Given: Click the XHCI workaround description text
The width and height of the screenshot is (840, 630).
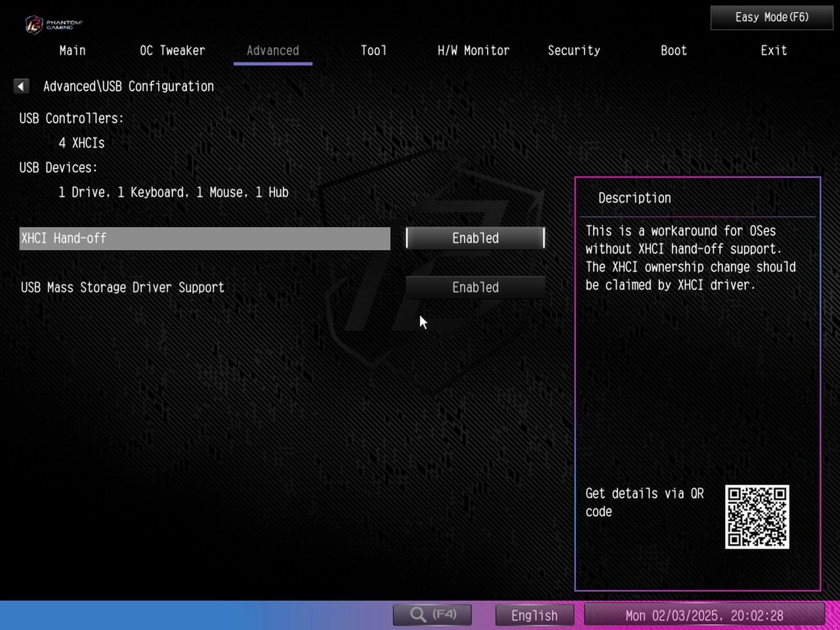Looking at the screenshot, I should click(x=690, y=258).
